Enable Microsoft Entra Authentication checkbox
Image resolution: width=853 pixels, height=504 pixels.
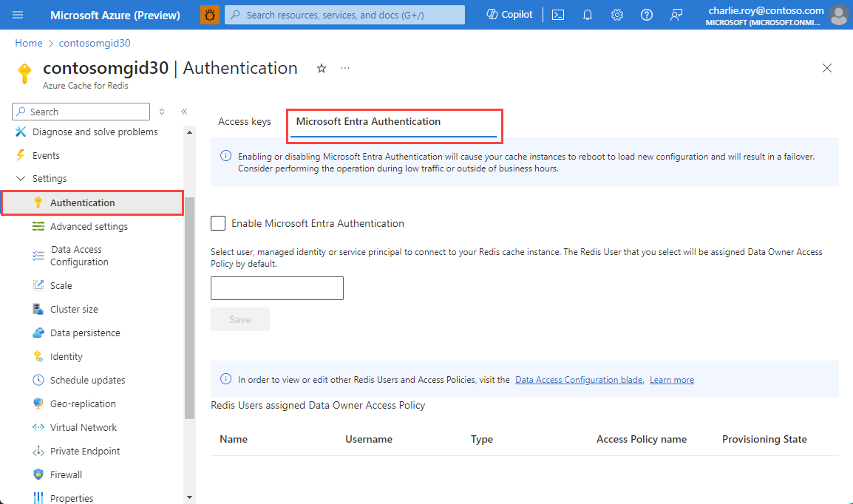click(218, 223)
